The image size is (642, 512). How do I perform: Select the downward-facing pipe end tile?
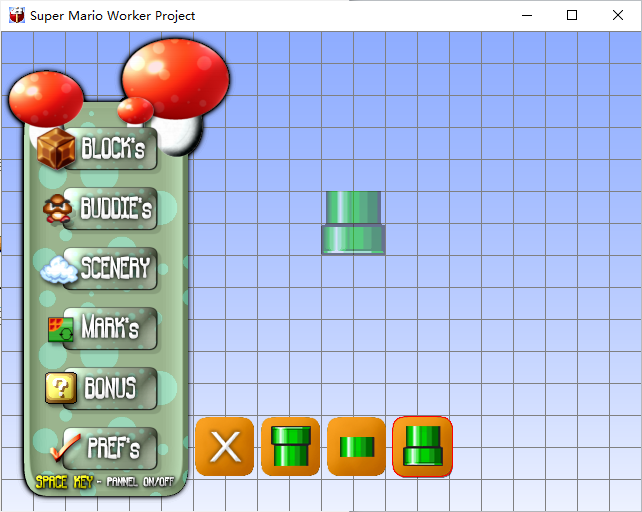tap(423, 446)
